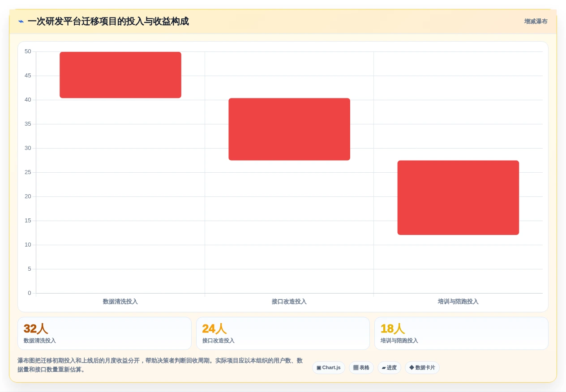This screenshot has height=392, width=566.
Task: Select the 数据卡片 tag chip
Action: click(x=422, y=368)
